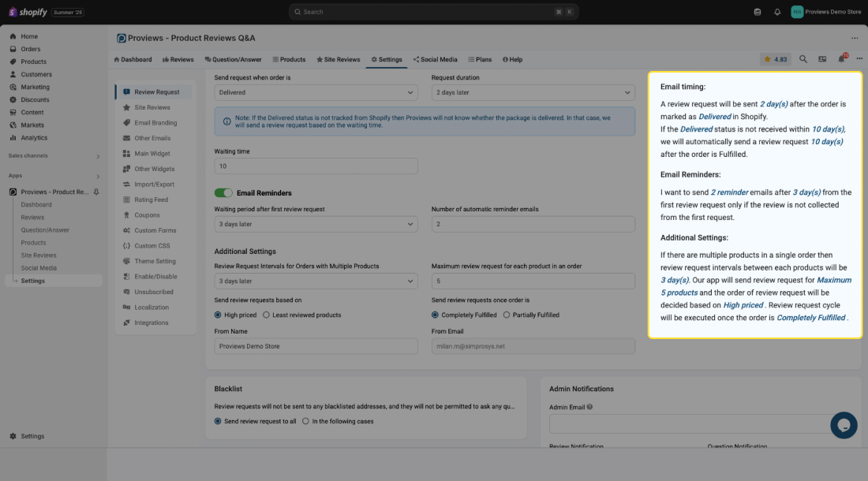
Task: Open Email Branding settings
Action: pos(155,123)
